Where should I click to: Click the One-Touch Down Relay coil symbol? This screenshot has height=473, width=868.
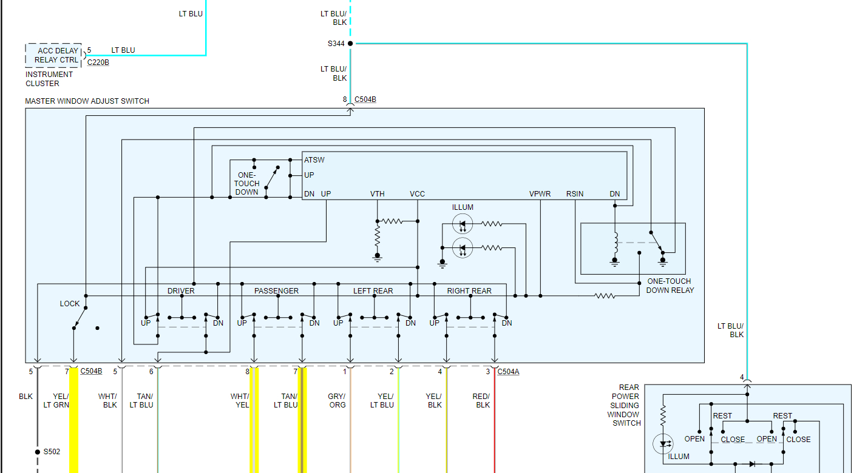pos(615,244)
